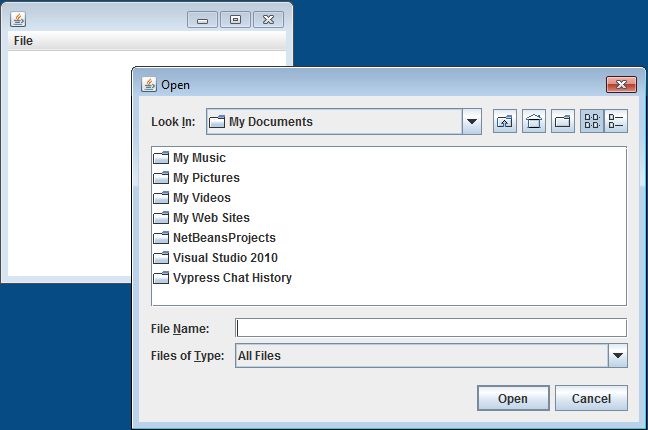Switch to Details view
Screen dimensions: 648x430
[x=616, y=122]
